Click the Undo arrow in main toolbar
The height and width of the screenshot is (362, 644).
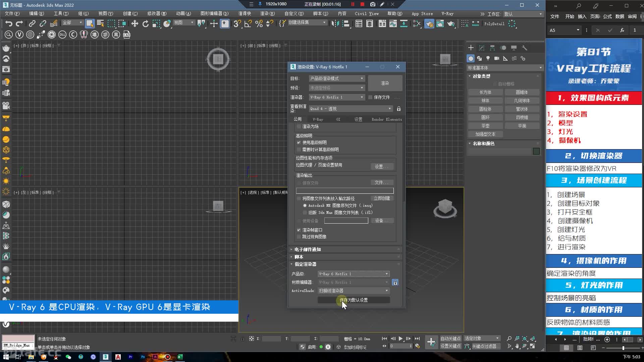9,23
